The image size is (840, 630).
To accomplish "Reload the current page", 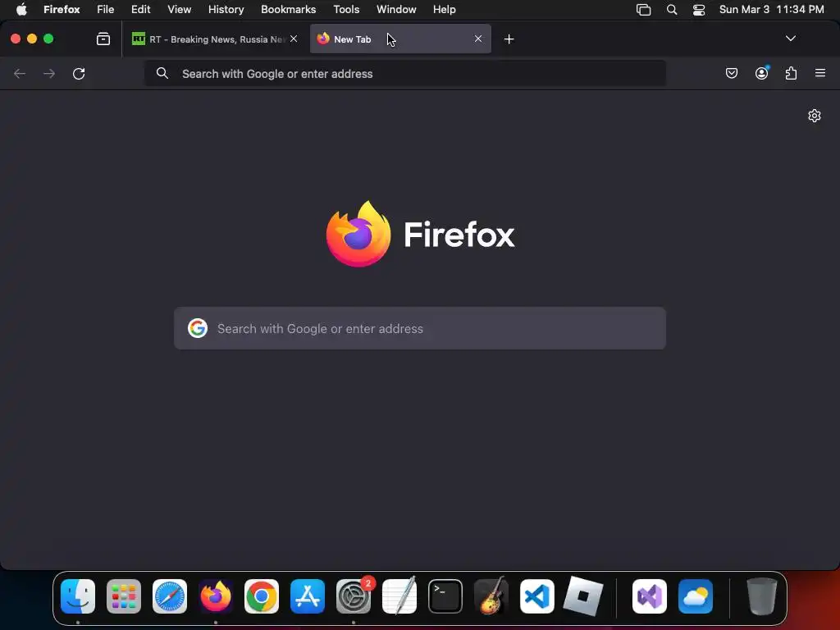I will 79,73.
